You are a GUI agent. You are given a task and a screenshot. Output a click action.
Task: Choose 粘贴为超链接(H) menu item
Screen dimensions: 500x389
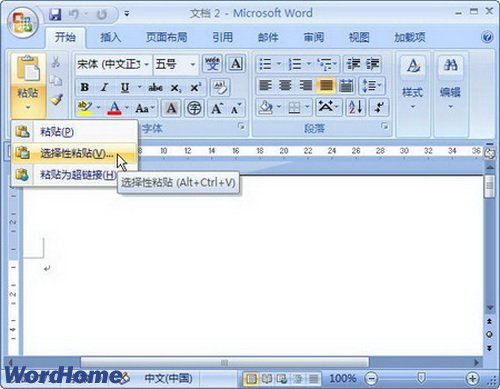74,174
